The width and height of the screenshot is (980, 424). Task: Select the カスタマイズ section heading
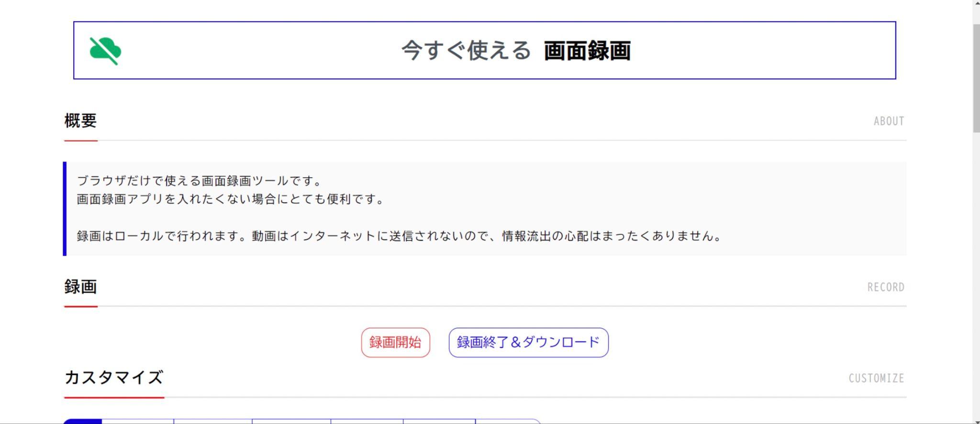114,377
